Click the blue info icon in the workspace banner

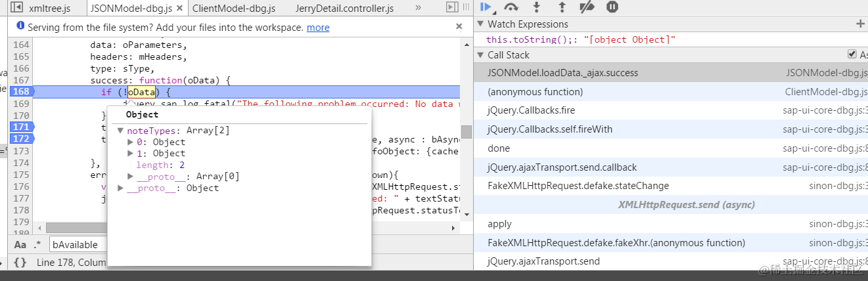click(20, 27)
